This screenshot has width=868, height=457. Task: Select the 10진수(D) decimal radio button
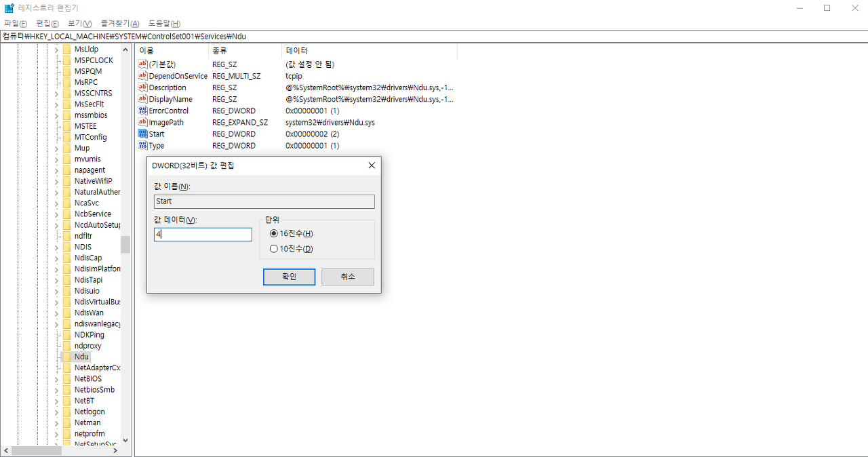(x=274, y=249)
